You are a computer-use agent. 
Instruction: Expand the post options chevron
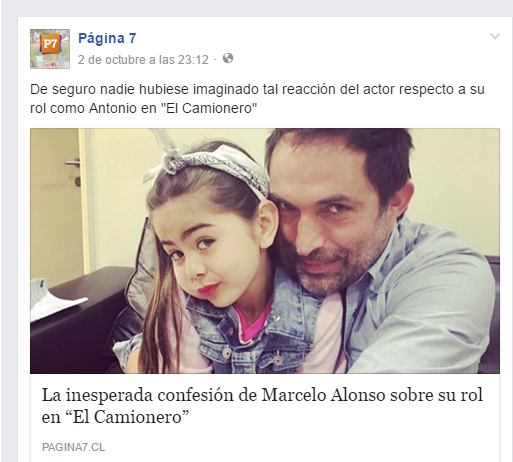495,36
